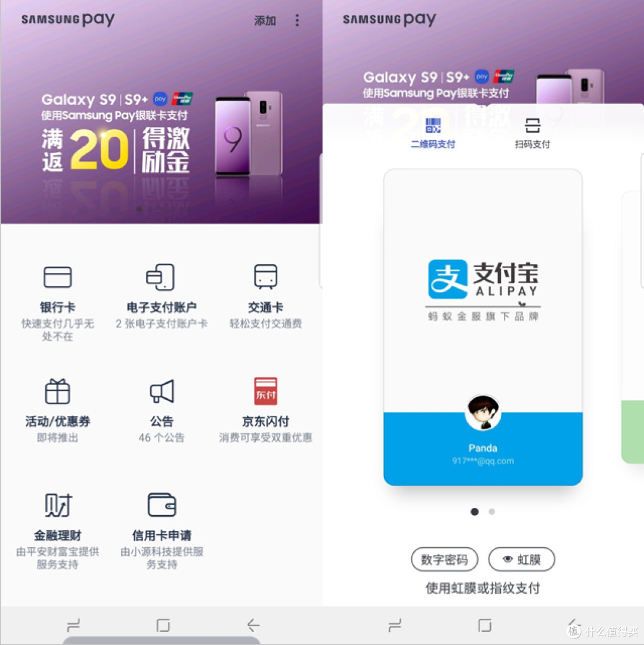Tap the second card page indicator dot

coord(492,511)
